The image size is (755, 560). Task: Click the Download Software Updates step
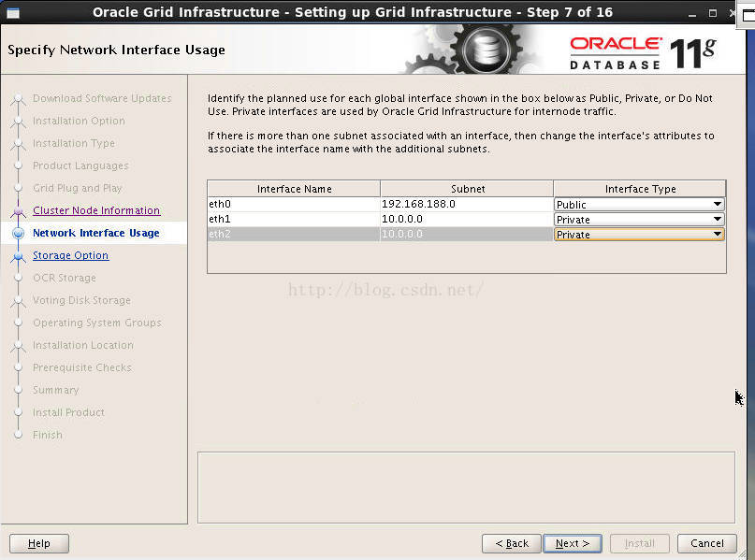[x=102, y=98]
